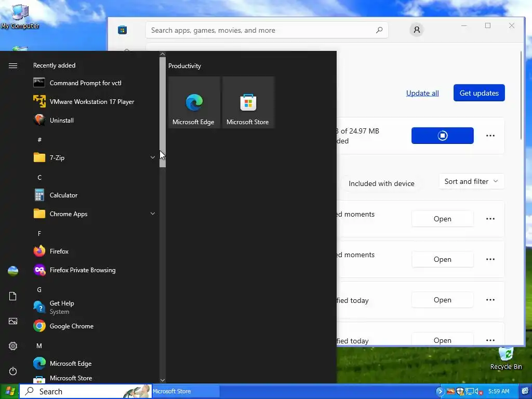The height and width of the screenshot is (399, 532).
Task: Launch VMware Workstation 17 Player
Action: (94, 101)
